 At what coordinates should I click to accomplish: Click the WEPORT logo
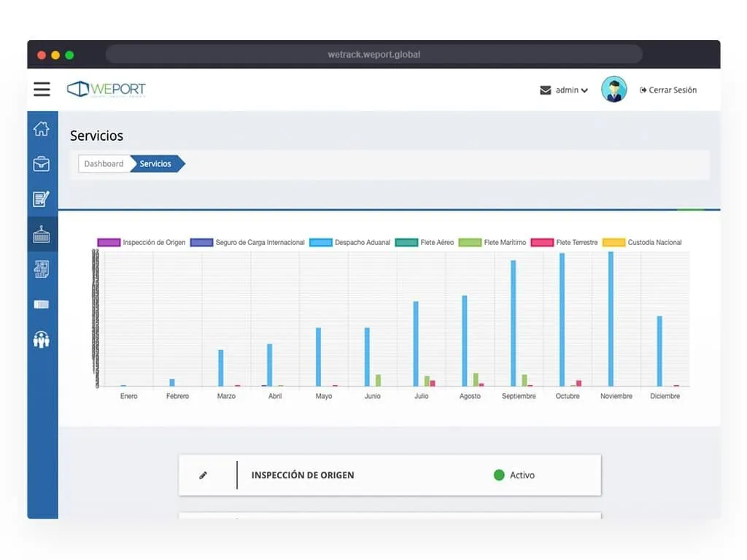tap(107, 89)
